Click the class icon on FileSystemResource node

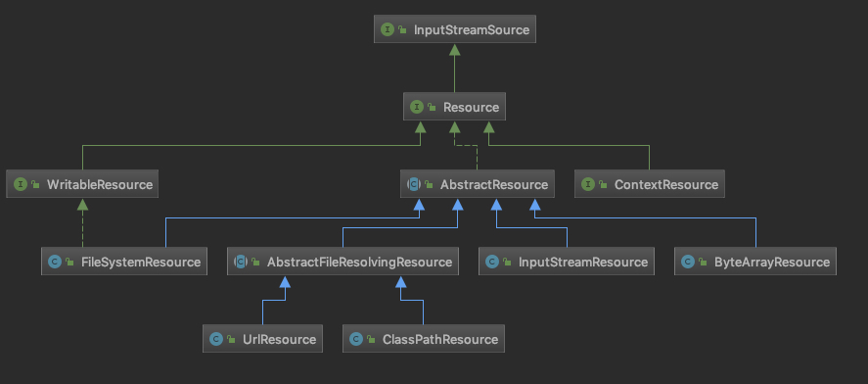[55, 262]
